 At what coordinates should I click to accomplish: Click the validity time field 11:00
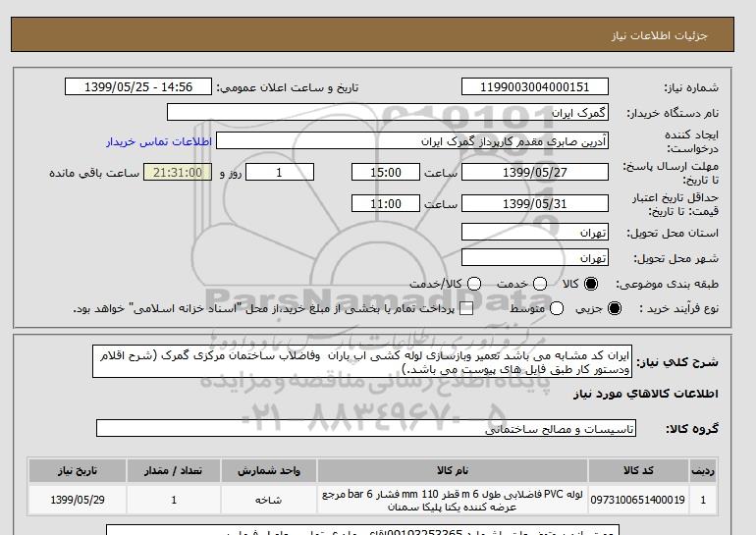(x=386, y=203)
